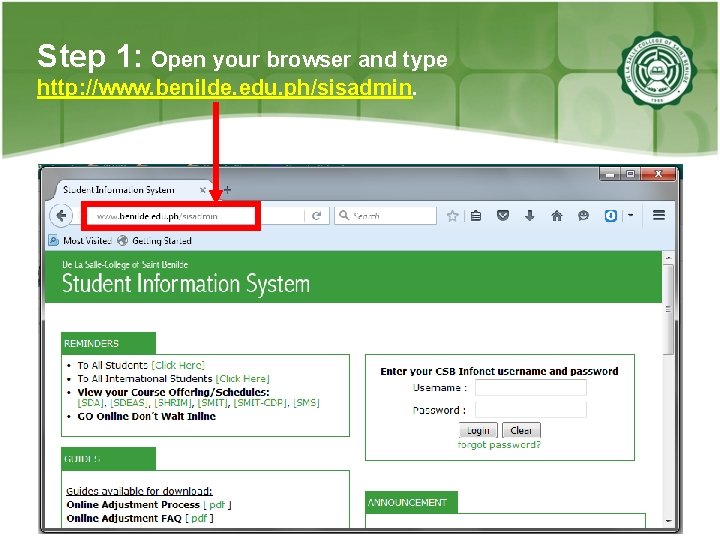Click the page scrollbar up arrow

669,259
